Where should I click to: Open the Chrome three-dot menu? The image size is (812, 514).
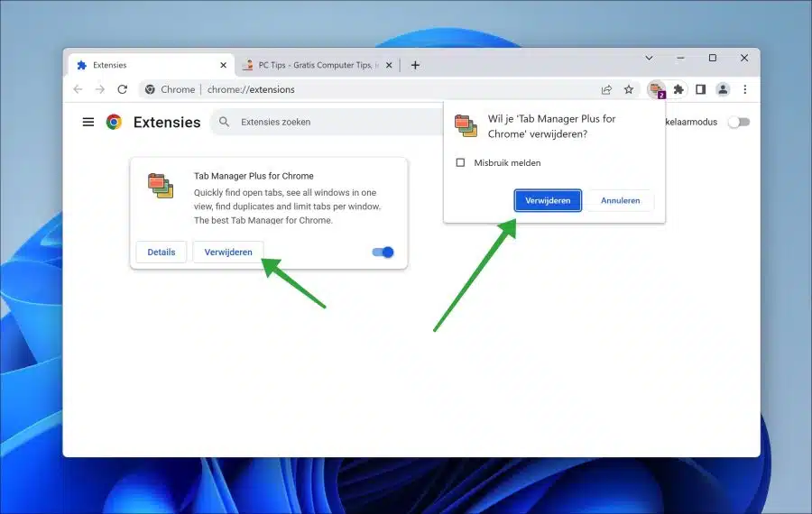point(744,89)
